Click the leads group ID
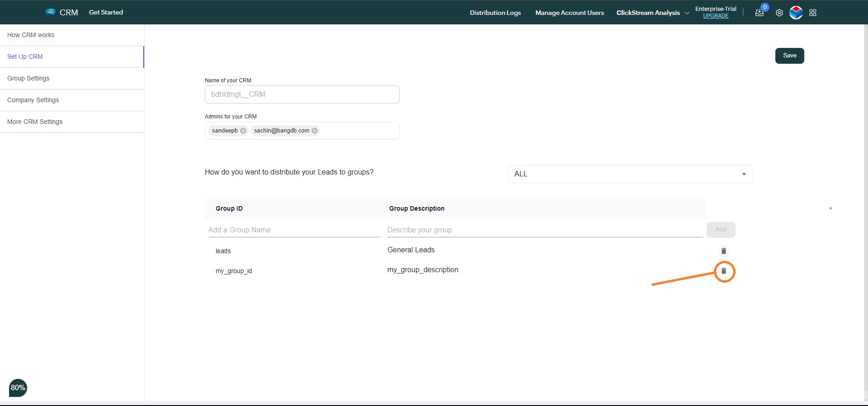This screenshot has width=868, height=406. click(223, 251)
